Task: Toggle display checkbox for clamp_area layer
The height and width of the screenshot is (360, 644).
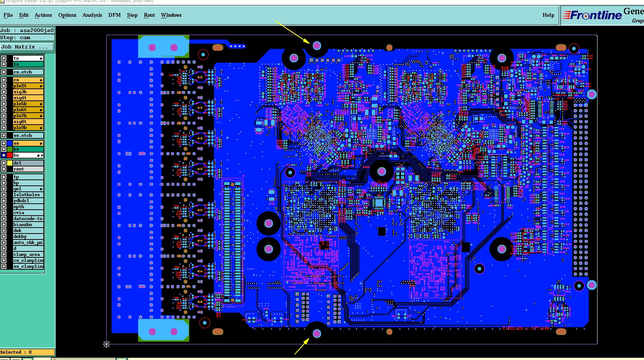Action: (4, 254)
